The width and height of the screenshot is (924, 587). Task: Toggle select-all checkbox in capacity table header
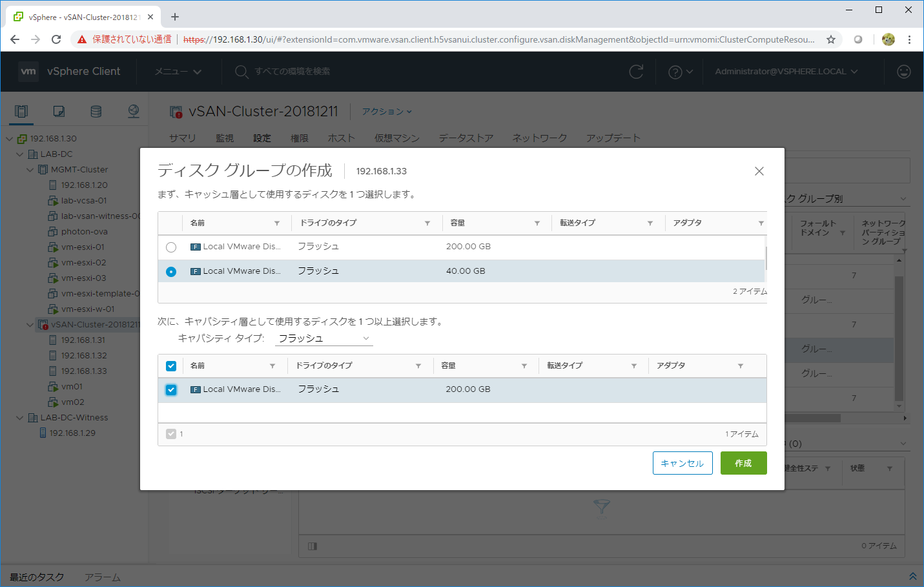tap(171, 366)
